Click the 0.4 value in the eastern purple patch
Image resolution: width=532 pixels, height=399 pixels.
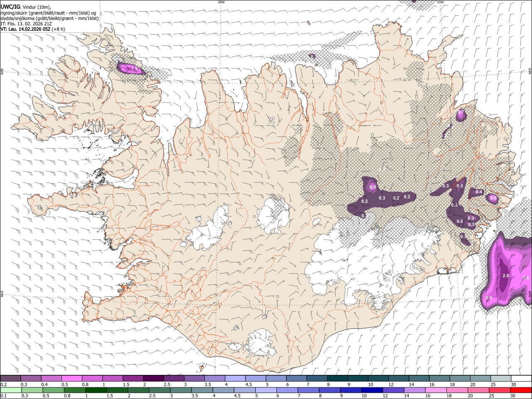(x=479, y=192)
